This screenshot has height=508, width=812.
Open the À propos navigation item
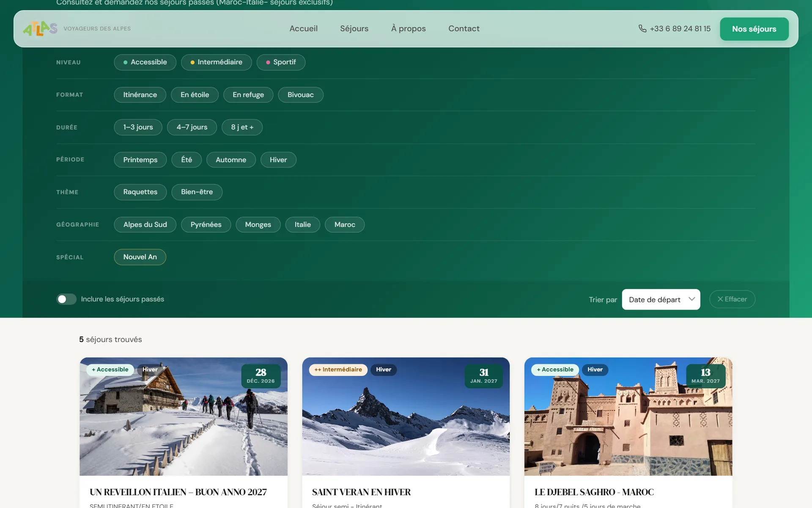409,29
